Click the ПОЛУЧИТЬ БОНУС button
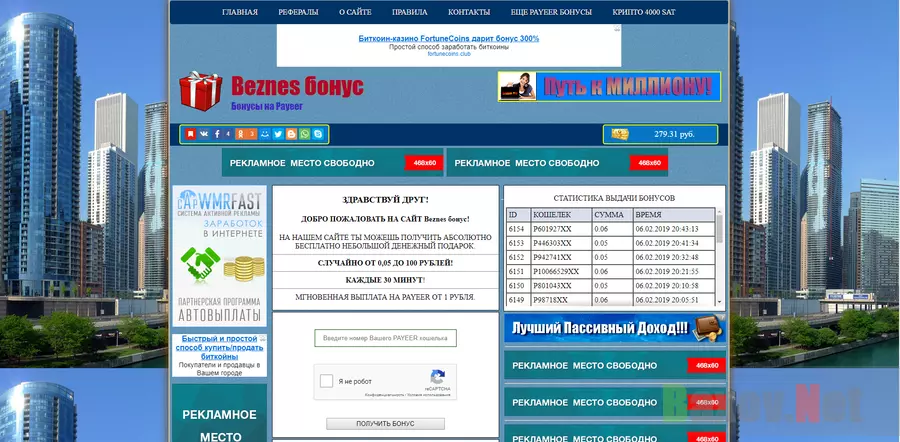The image size is (900, 442). click(385, 424)
